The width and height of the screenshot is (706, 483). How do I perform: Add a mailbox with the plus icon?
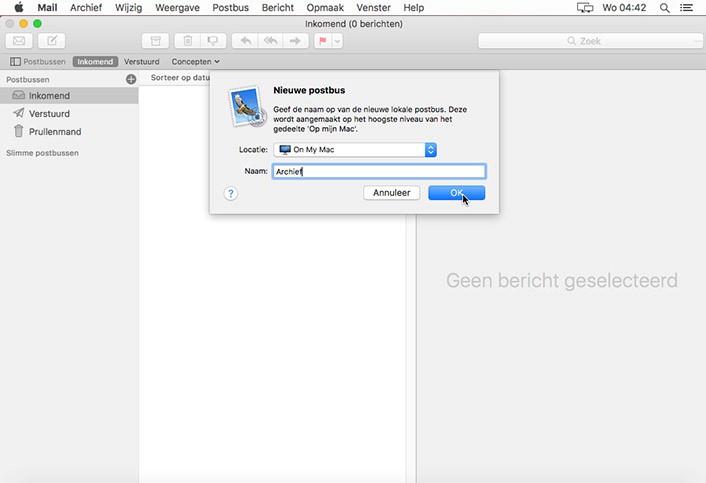coord(131,78)
